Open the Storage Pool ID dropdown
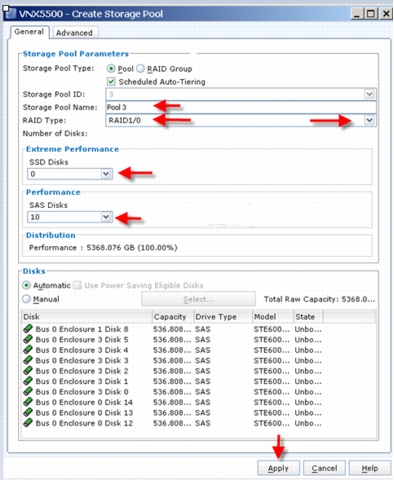394x482 pixels. click(x=369, y=94)
